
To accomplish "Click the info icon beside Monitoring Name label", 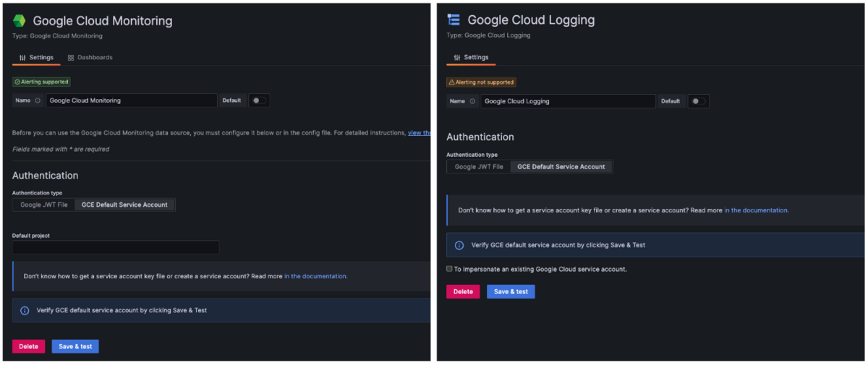I will [x=38, y=100].
